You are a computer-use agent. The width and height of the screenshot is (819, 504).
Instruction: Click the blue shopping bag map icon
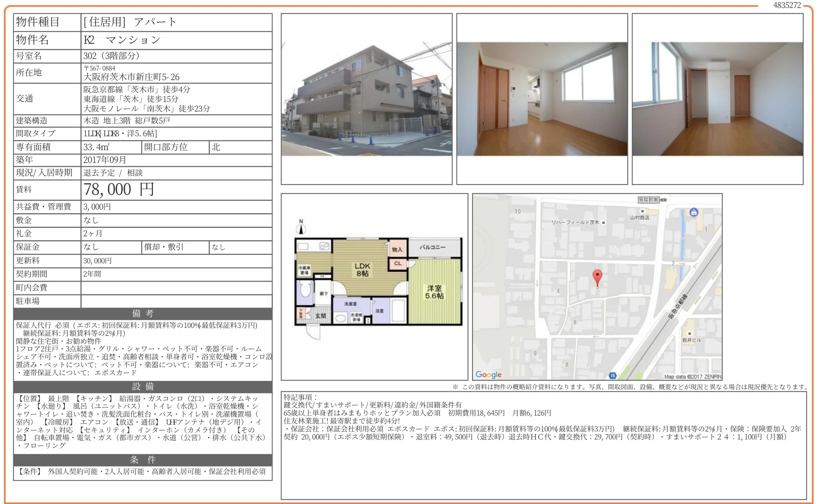pyautogui.click(x=694, y=212)
